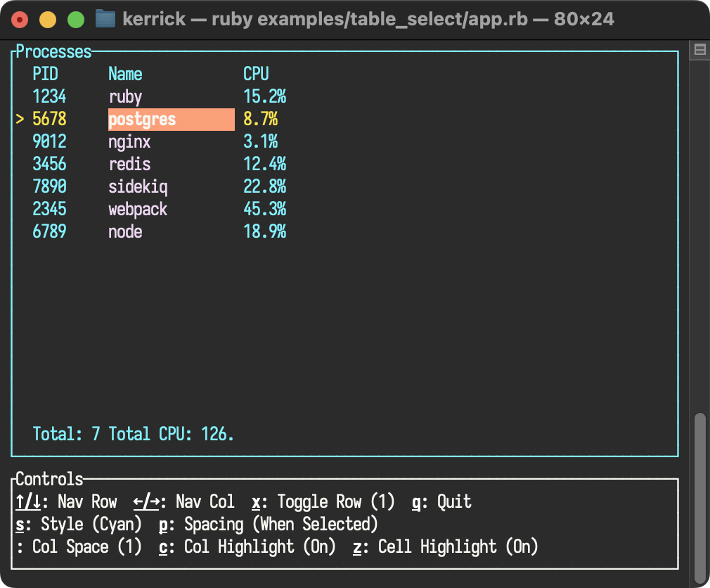The height and width of the screenshot is (588, 710).
Task: Click the Processes panel title
Action: (53, 51)
